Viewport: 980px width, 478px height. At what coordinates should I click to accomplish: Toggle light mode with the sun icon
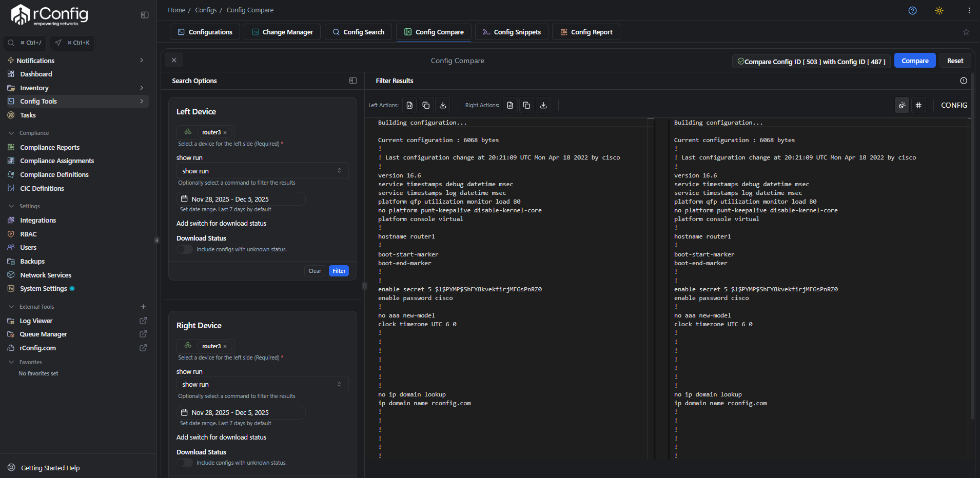click(x=939, y=10)
